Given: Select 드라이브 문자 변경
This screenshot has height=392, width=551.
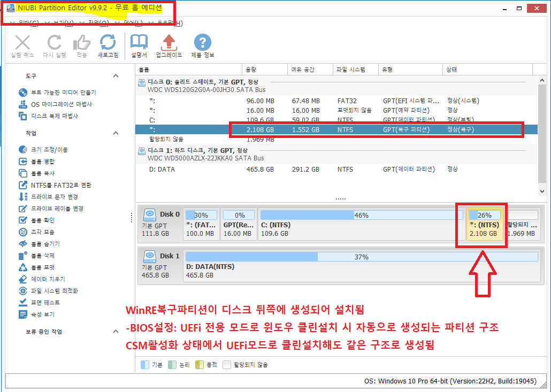Looking at the screenshot, I should click(48, 197).
